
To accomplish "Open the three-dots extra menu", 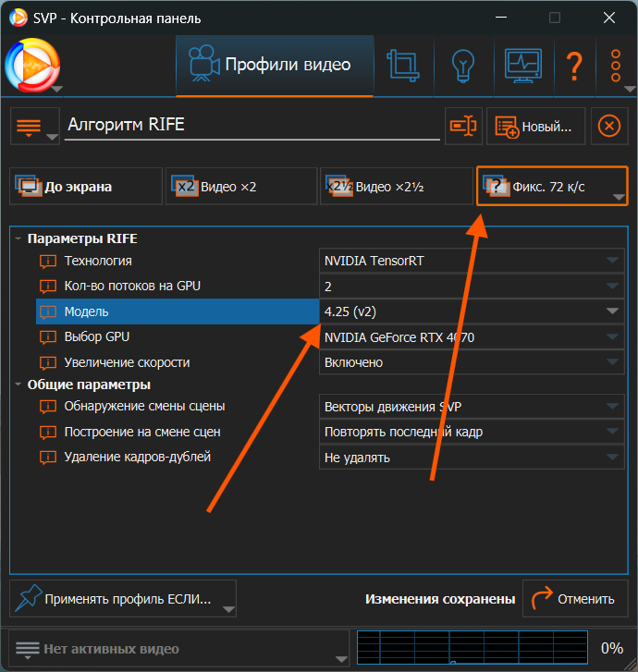I will pyautogui.click(x=616, y=65).
